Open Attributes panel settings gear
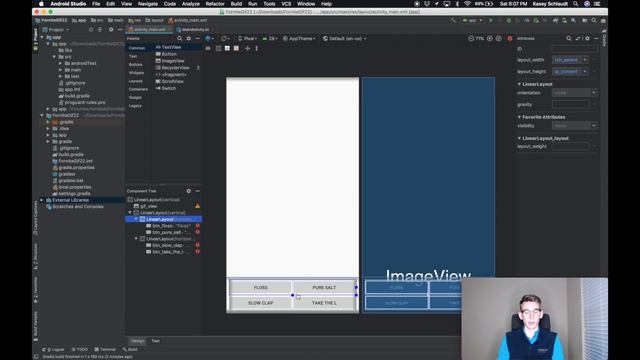640x360 pixels. click(587, 38)
